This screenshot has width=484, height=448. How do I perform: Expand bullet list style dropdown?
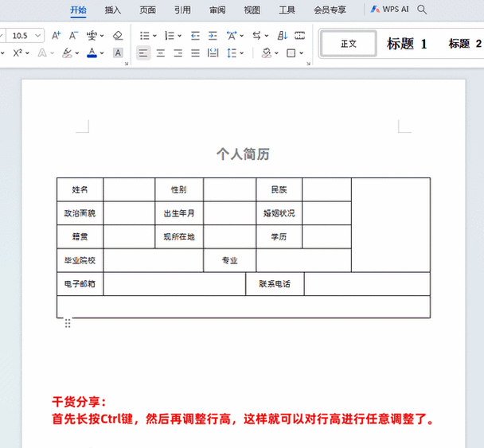[154, 36]
